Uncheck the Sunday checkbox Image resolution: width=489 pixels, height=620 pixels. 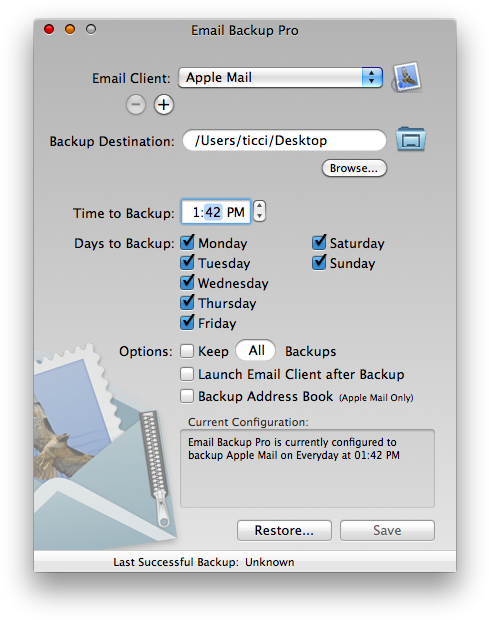click(319, 263)
